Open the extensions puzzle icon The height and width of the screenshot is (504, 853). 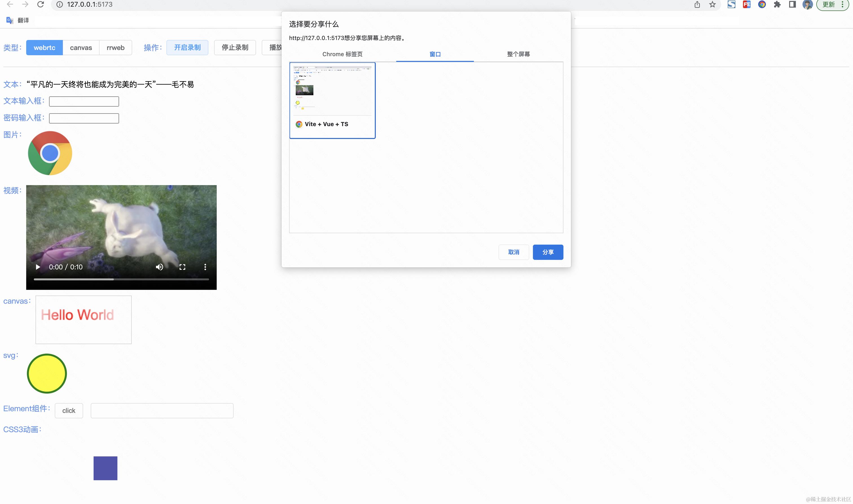coord(777,5)
